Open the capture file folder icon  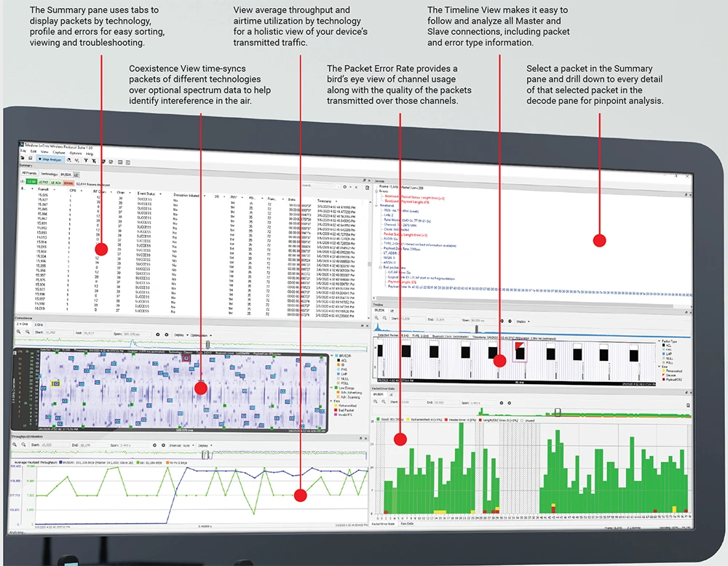(23, 158)
